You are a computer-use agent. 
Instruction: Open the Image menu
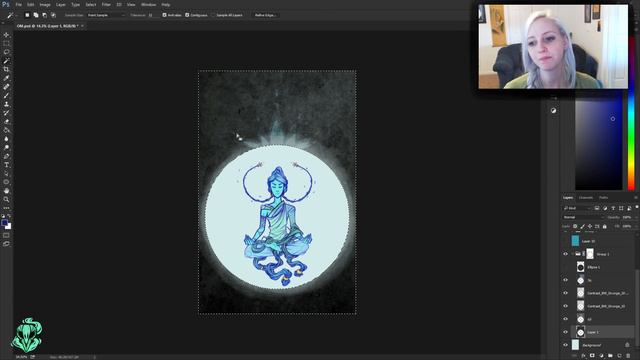pyautogui.click(x=45, y=4)
